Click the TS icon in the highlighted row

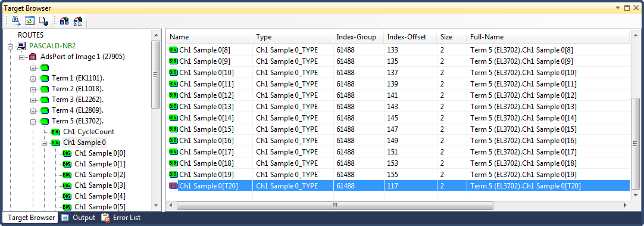[173, 185]
